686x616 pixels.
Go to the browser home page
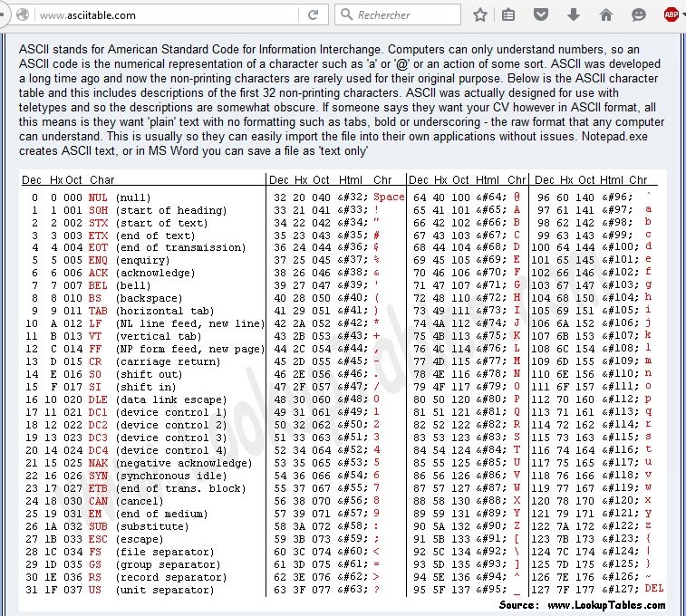click(x=605, y=15)
